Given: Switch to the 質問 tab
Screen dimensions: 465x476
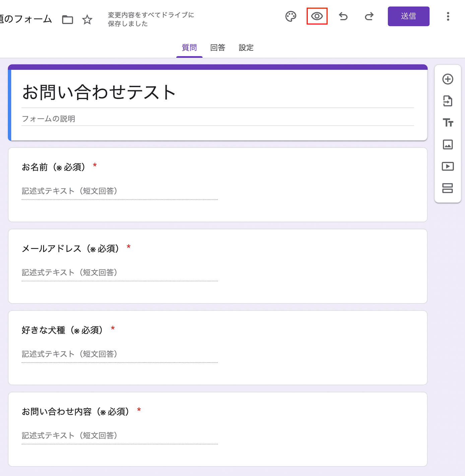Looking at the screenshot, I should 189,48.
